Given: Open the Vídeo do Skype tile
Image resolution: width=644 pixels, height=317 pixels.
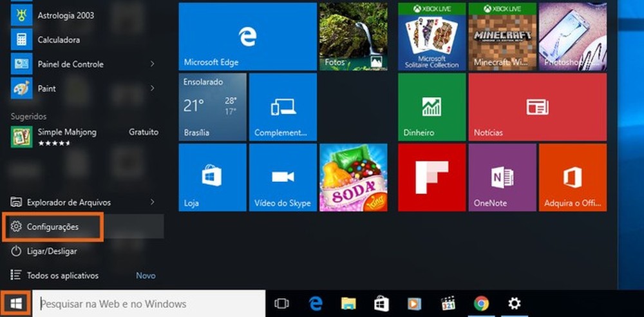Looking at the screenshot, I should tap(283, 177).
